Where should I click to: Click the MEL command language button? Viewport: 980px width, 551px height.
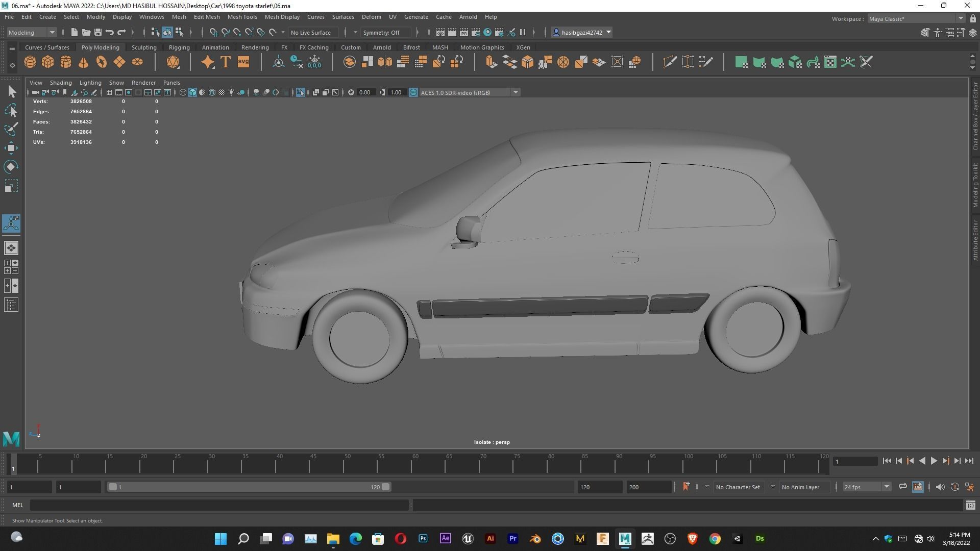(x=17, y=505)
